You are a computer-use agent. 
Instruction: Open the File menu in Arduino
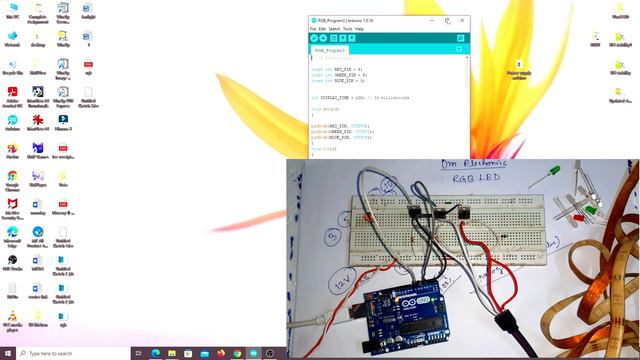(313, 29)
